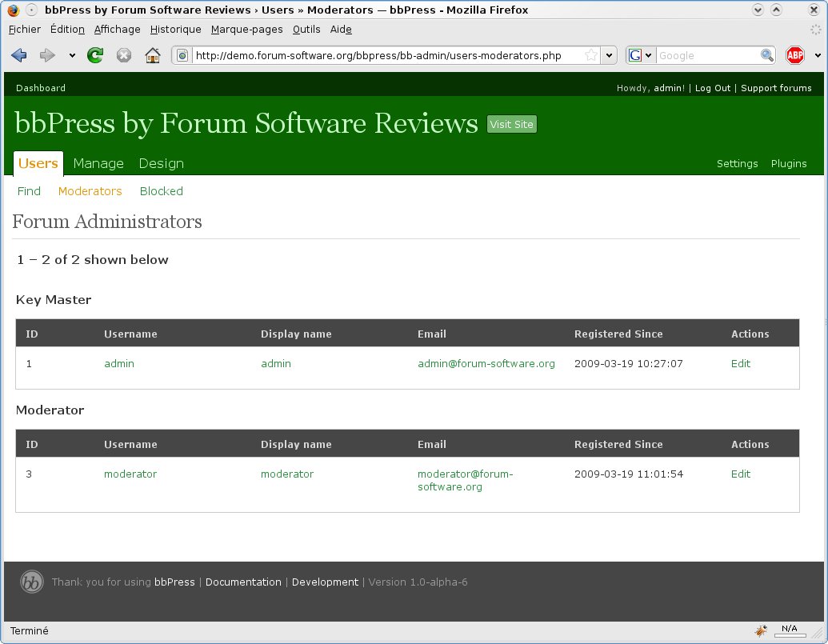Click the title bar menu dot button
The image size is (828, 644).
click(x=32, y=10)
